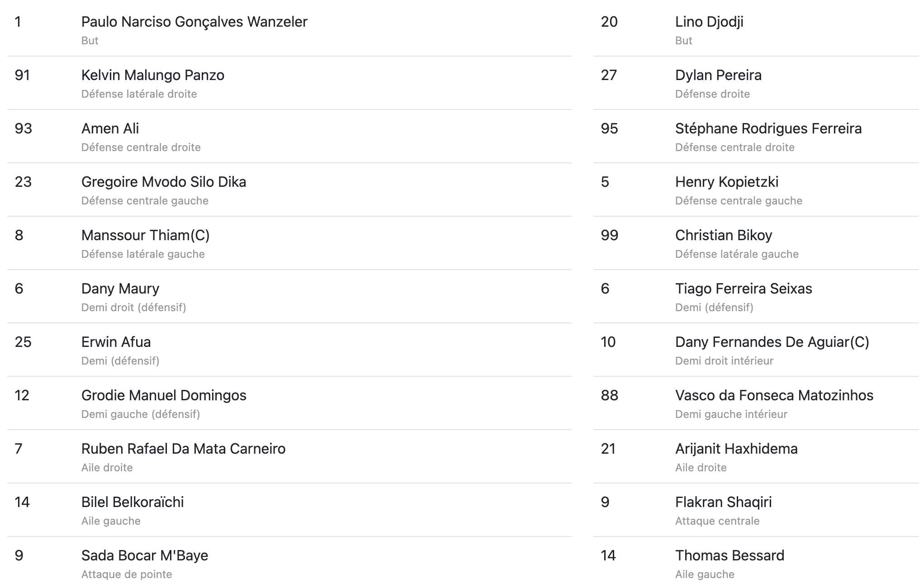Open Vasco da Fonseca Matozinhos row
919x588 pixels.
click(x=756, y=403)
